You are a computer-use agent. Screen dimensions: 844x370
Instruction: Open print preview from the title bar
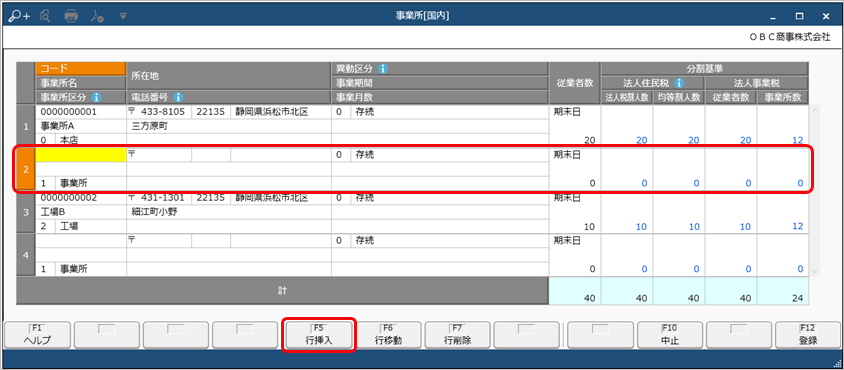coord(46,16)
